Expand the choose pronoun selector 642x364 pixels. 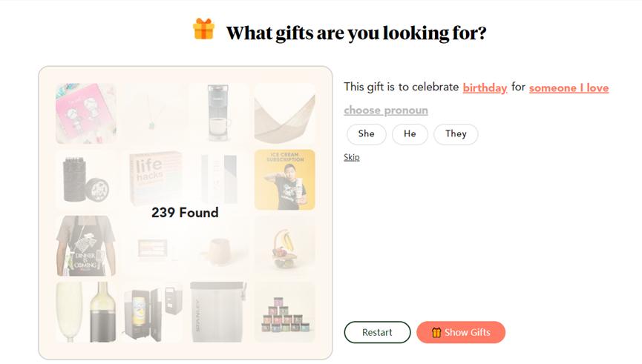(x=385, y=110)
